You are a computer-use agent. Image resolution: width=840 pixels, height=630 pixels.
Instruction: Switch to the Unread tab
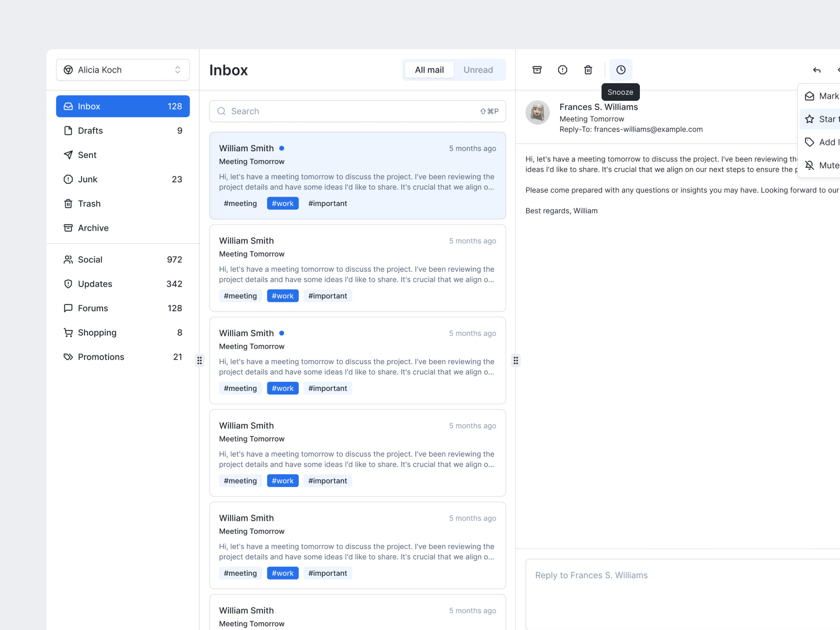(478, 70)
